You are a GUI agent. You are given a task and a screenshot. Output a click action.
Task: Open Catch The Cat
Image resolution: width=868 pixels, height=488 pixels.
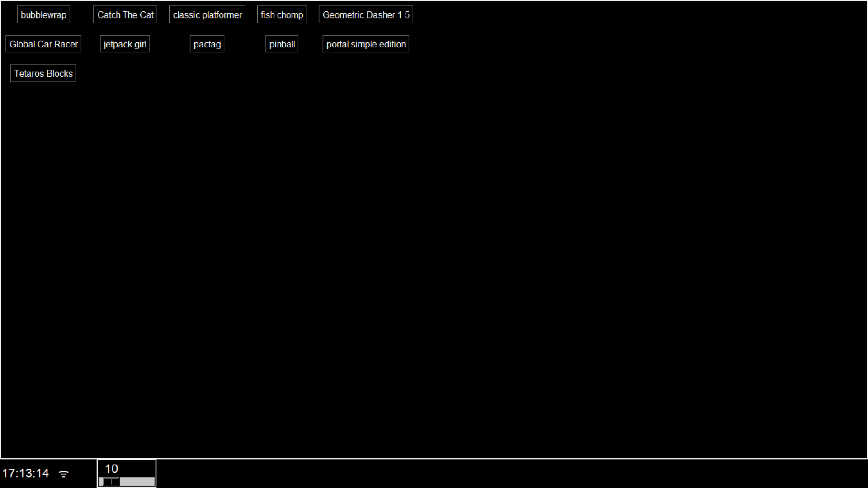[125, 15]
